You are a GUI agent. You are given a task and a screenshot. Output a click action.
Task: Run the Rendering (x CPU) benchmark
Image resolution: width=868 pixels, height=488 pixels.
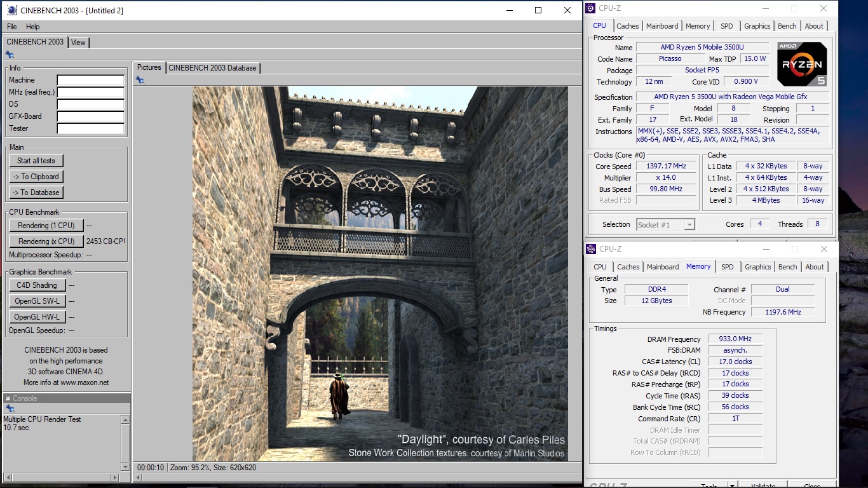[x=46, y=241]
